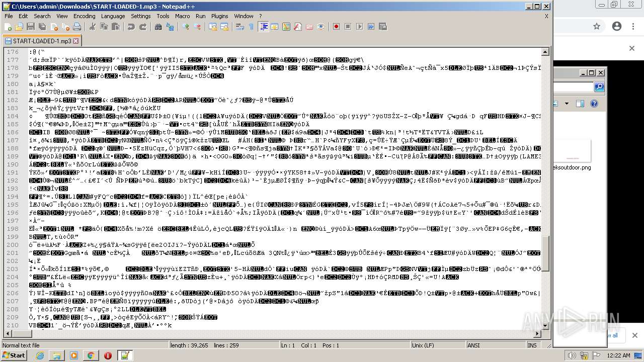Open the Notepad++ taskbar button
This screenshot has height=362, width=644.
(x=125, y=355)
